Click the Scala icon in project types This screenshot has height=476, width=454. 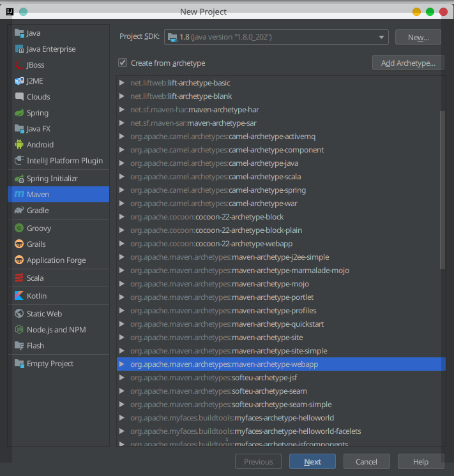pos(19,278)
